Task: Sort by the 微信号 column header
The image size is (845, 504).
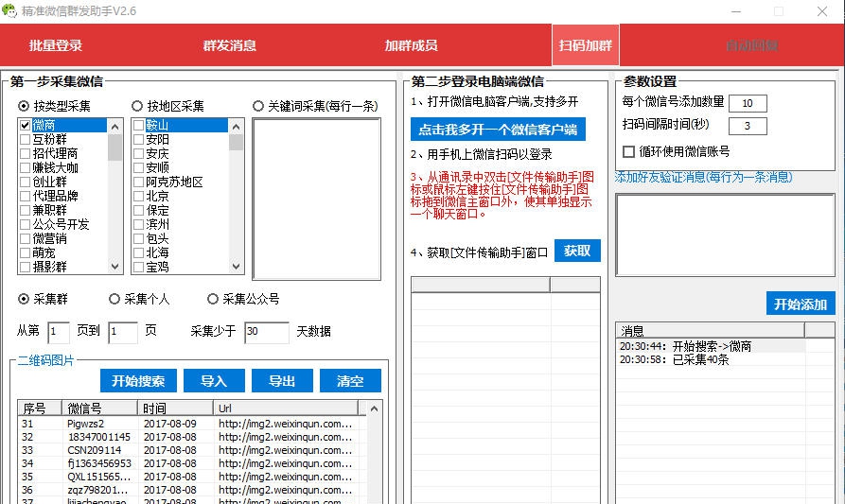Action: 99,408
